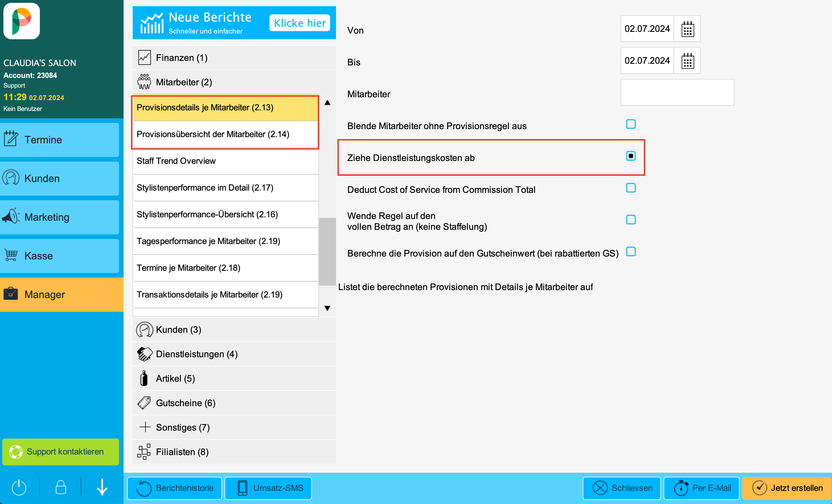
Task: Click 'Klicke hier' in the Neue Berichte banner
Action: coord(300,23)
